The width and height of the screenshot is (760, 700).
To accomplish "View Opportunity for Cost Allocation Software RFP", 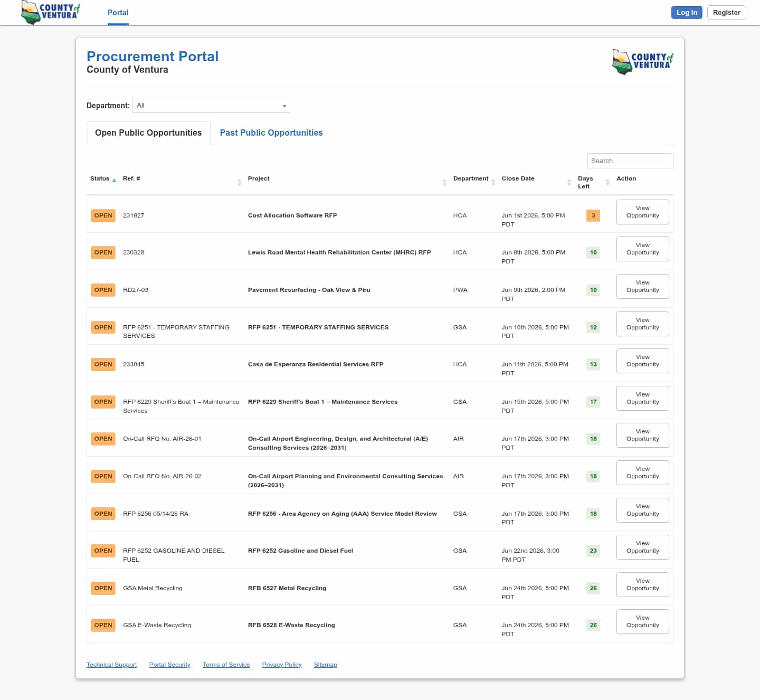I will [x=642, y=212].
